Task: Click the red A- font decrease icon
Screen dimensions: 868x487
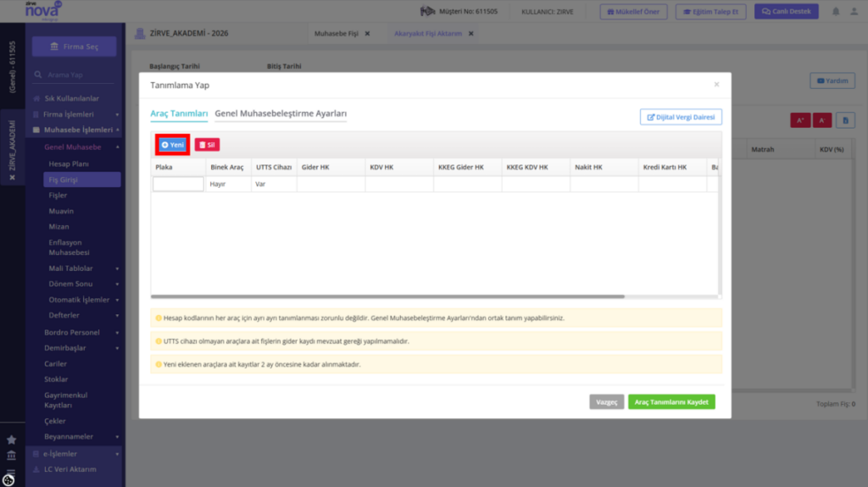Action: coord(822,120)
